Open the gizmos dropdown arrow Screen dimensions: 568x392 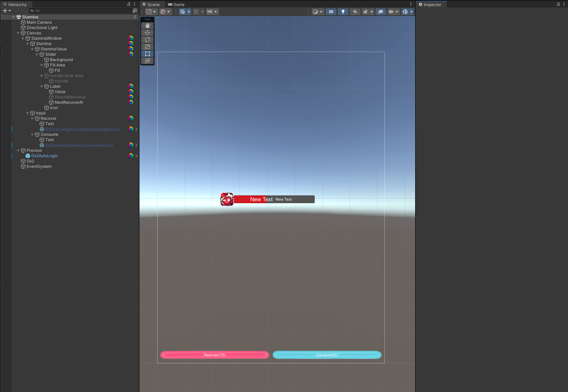pyautogui.click(x=411, y=12)
